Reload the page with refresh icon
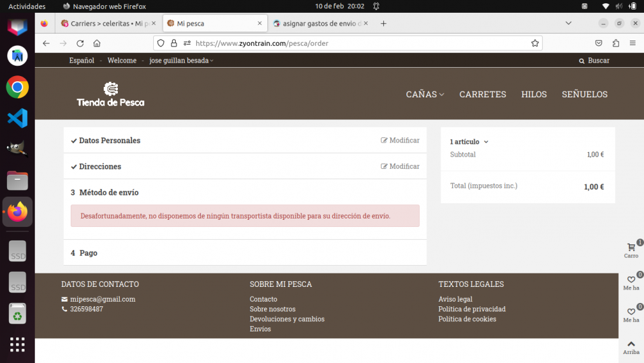Viewport: 644px width, 363px height. [x=80, y=43]
